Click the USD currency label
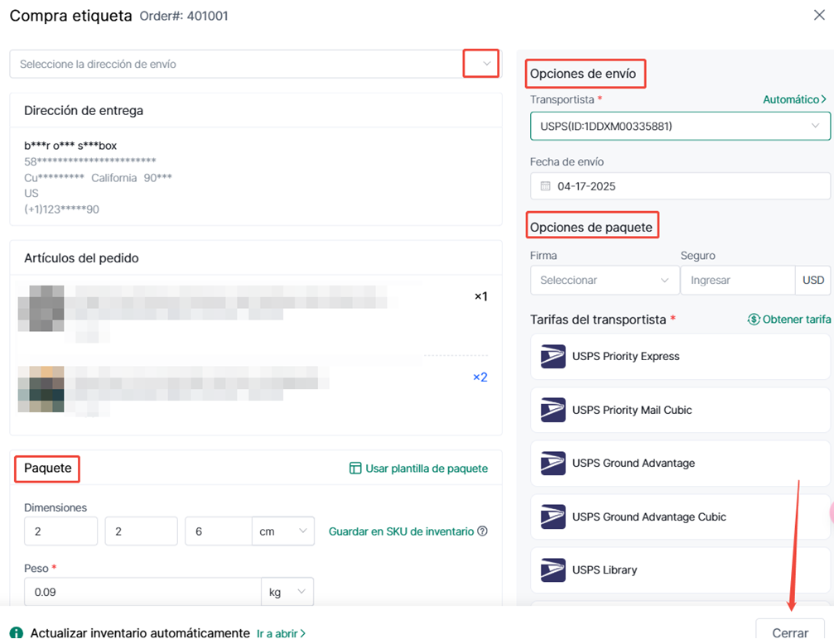834x644 pixels. tap(812, 281)
